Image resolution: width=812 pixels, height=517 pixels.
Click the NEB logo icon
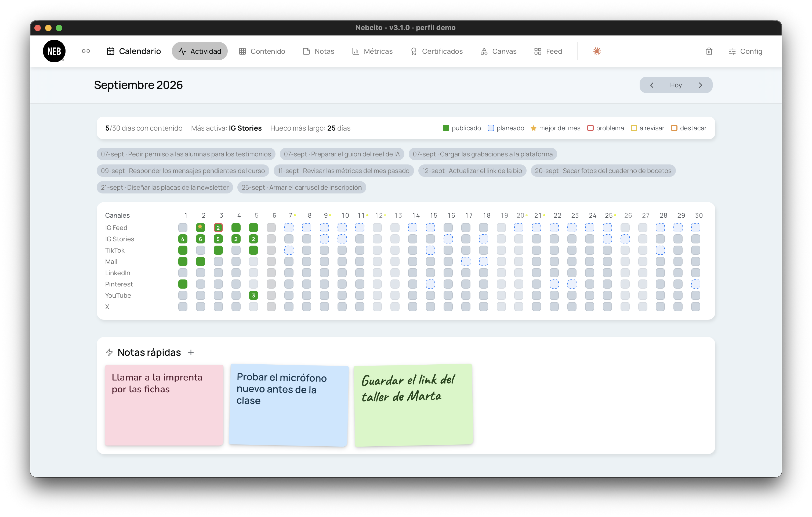tap(54, 51)
